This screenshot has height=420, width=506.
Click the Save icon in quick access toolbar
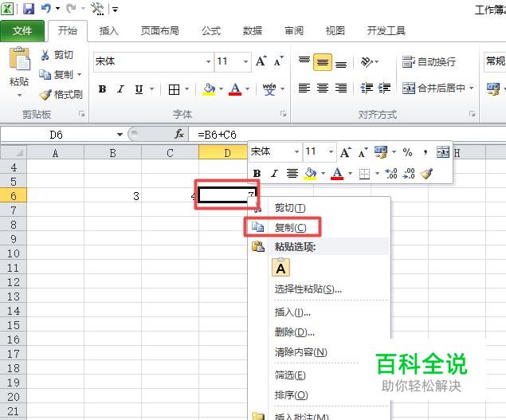[x=29, y=9]
